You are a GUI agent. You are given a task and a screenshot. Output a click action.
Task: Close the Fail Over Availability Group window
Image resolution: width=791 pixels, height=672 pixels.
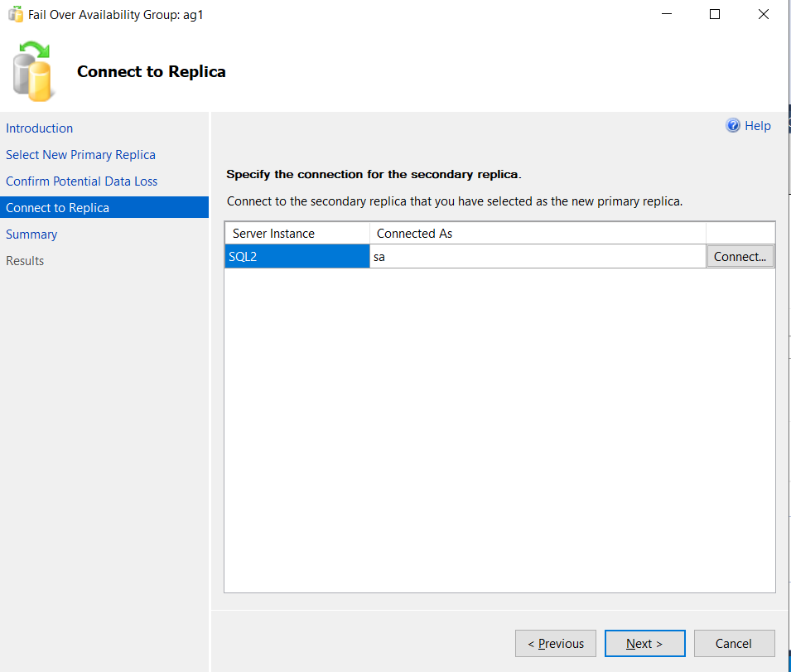click(x=764, y=14)
